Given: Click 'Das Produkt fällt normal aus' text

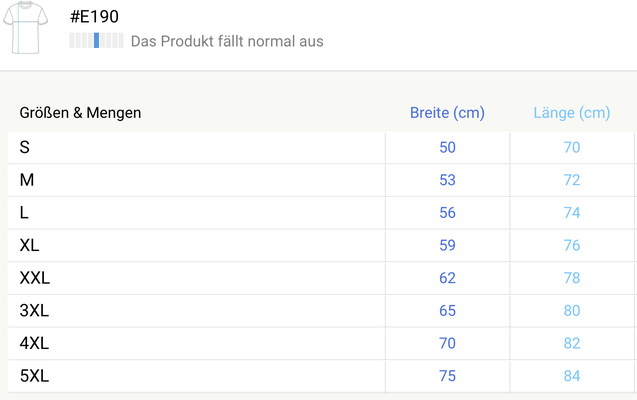Looking at the screenshot, I should (227, 42).
